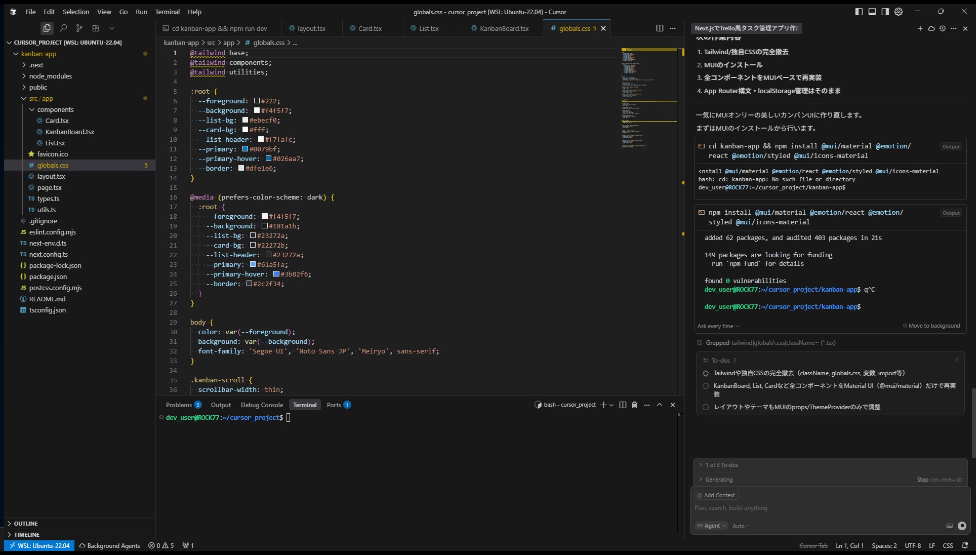Toggle the AI pane layout button
This screenshot has height=555, width=980.
click(x=885, y=12)
